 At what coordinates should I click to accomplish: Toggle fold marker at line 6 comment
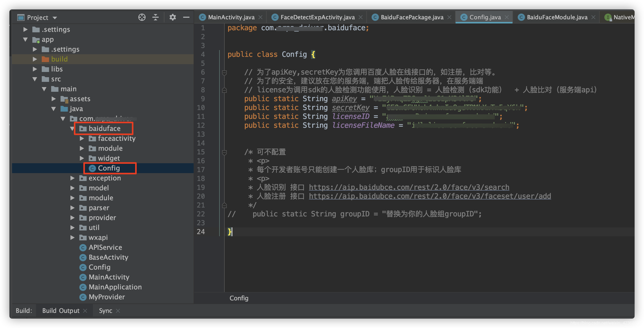tap(224, 72)
